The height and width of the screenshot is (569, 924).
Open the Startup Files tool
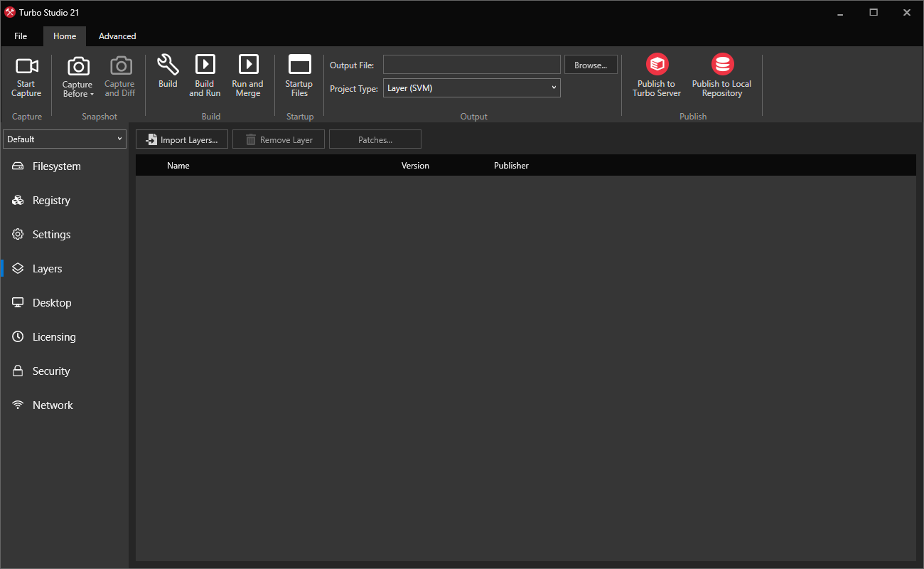(x=299, y=75)
